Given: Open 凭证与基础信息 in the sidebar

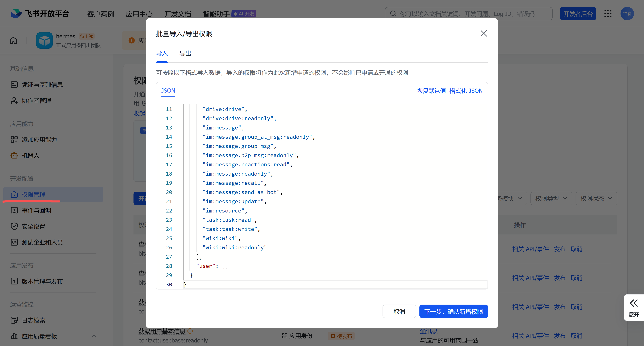Looking at the screenshot, I should pyautogui.click(x=53, y=85).
